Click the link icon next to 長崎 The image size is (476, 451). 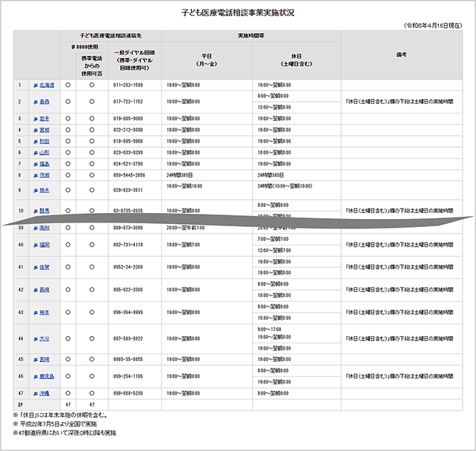click(35, 290)
